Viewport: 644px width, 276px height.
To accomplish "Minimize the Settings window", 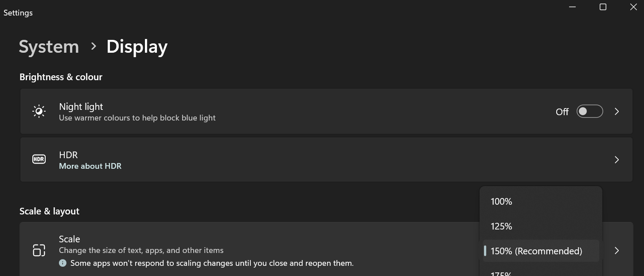I will point(573,7).
